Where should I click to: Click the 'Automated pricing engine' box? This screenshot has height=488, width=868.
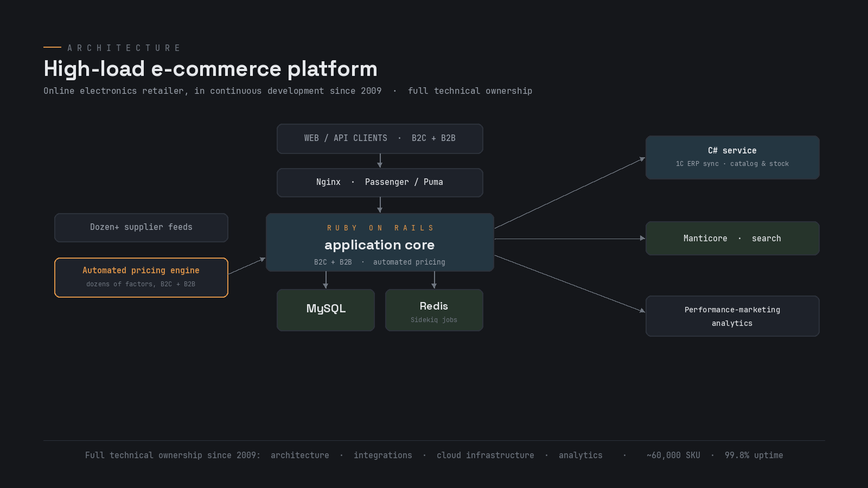coord(141,278)
